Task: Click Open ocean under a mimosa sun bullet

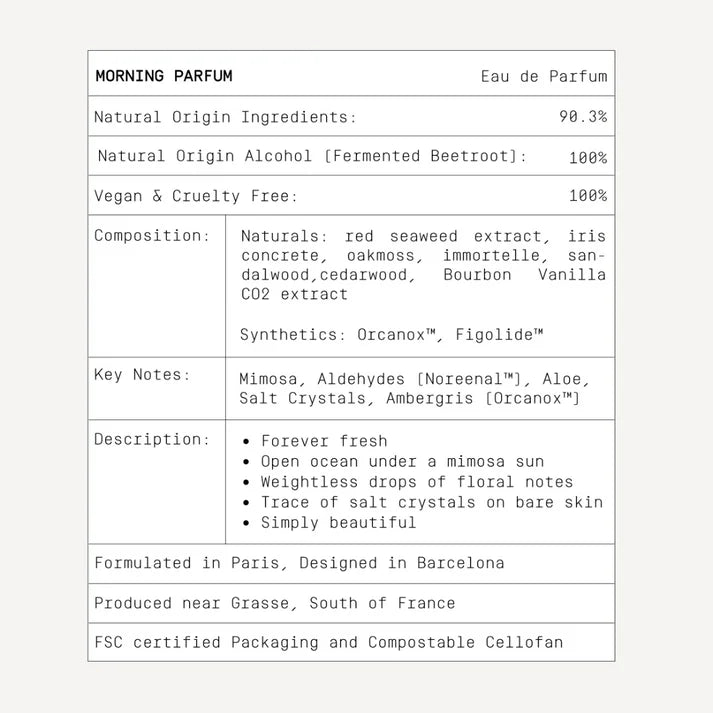Action: 402,461
